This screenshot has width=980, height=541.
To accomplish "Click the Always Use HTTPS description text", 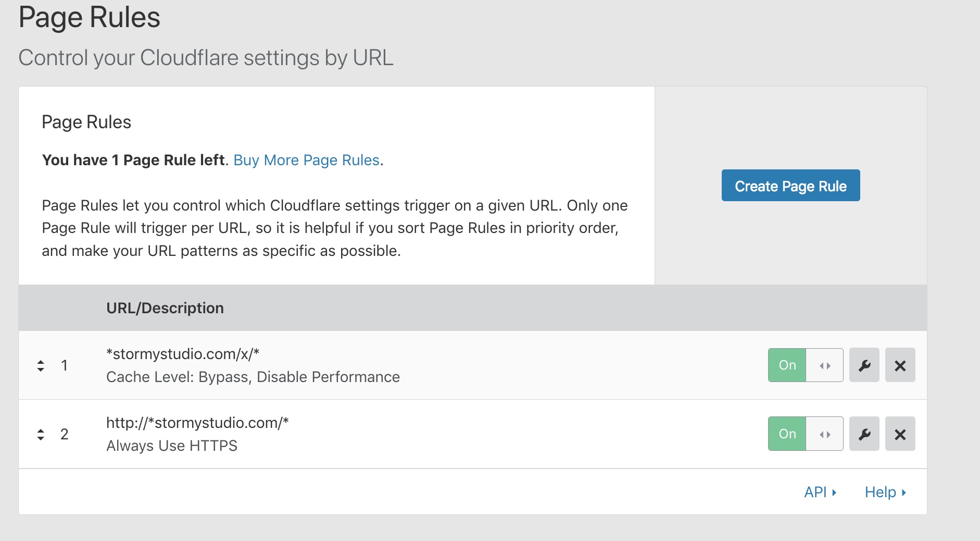I will click(x=172, y=446).
